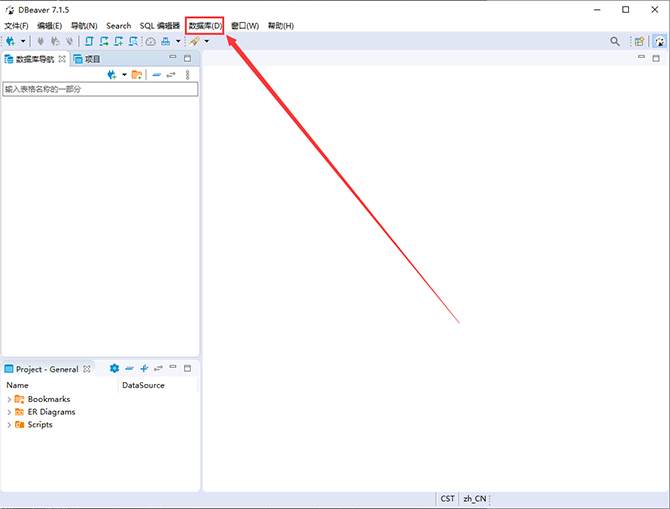Open dropdown arrow beside navigator New Connection
This screenshot has height=509, width=670.
(x=124, y=75)
